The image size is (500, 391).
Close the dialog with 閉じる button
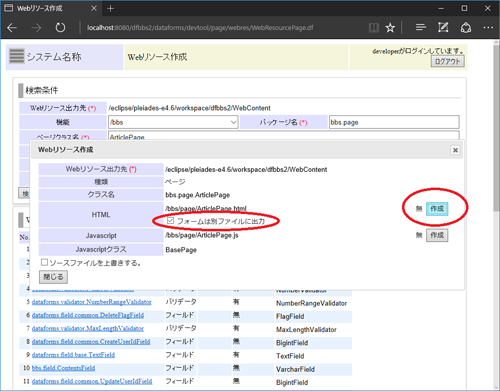click(x=53, y=277)
